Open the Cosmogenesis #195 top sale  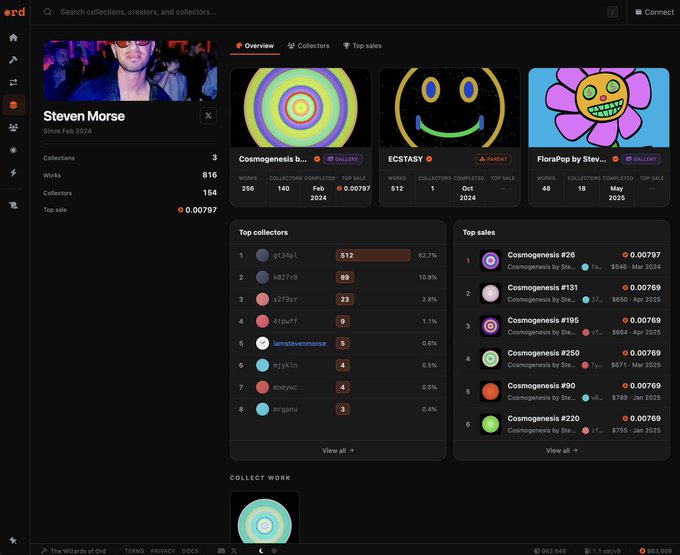tap(562, 326)
